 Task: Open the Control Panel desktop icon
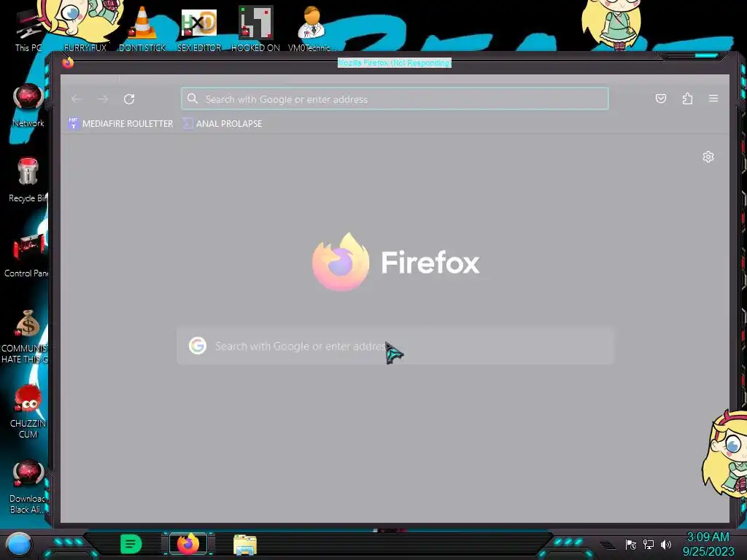[27, 256]
